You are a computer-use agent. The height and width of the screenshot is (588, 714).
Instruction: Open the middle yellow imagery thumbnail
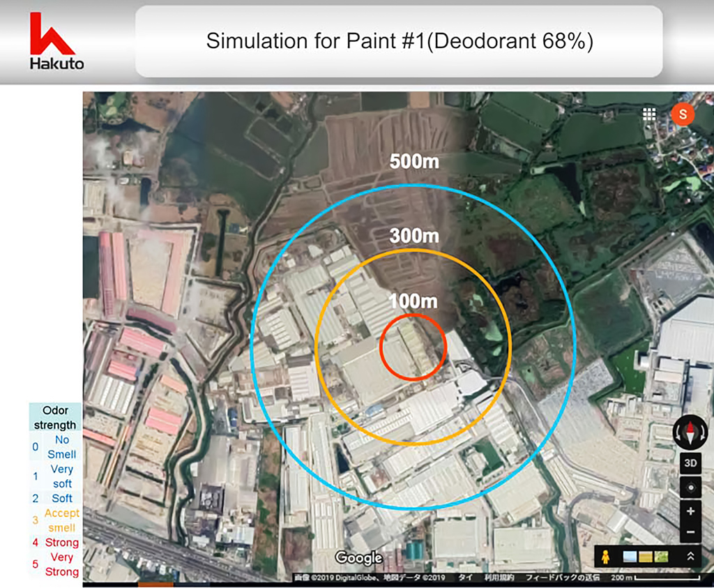point(645,556)
